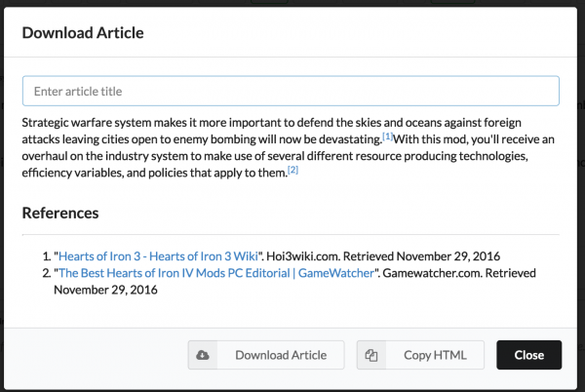The image size is (585, 392).
Task: Open footnote citation [2] superscript
Action: [292, 170]
